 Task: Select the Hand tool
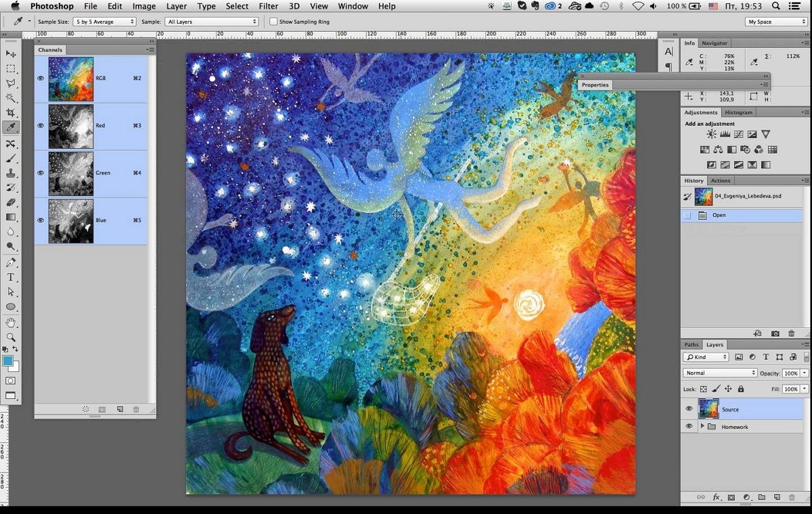pos(11,323)
